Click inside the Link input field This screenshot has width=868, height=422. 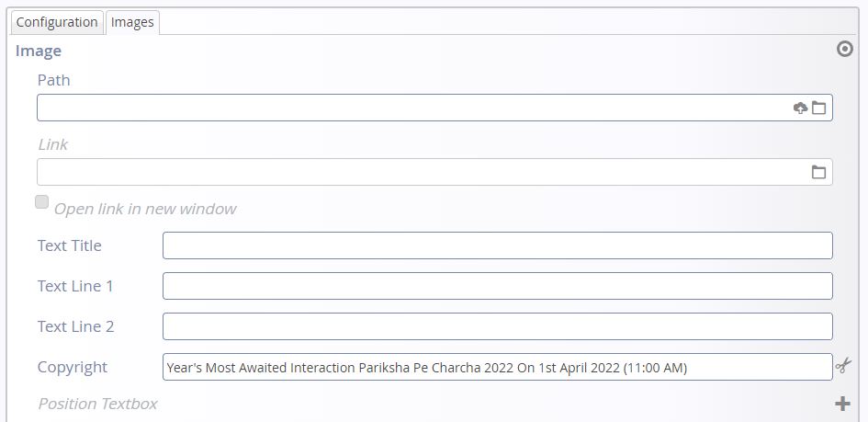pyautogui.click(x=434, y=172)
